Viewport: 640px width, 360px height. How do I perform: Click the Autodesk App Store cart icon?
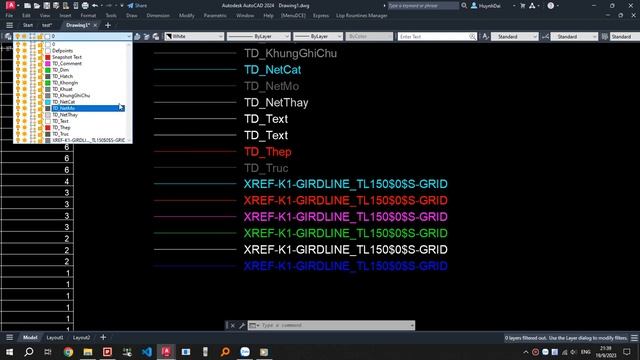(522, 6)
